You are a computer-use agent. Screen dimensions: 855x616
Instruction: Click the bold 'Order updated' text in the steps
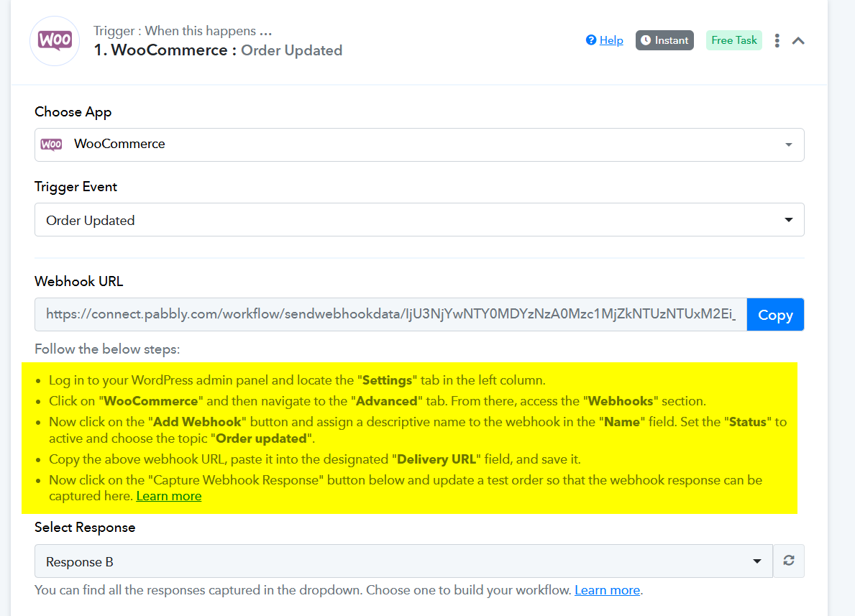pyautogui.click(x=261, y=439)
